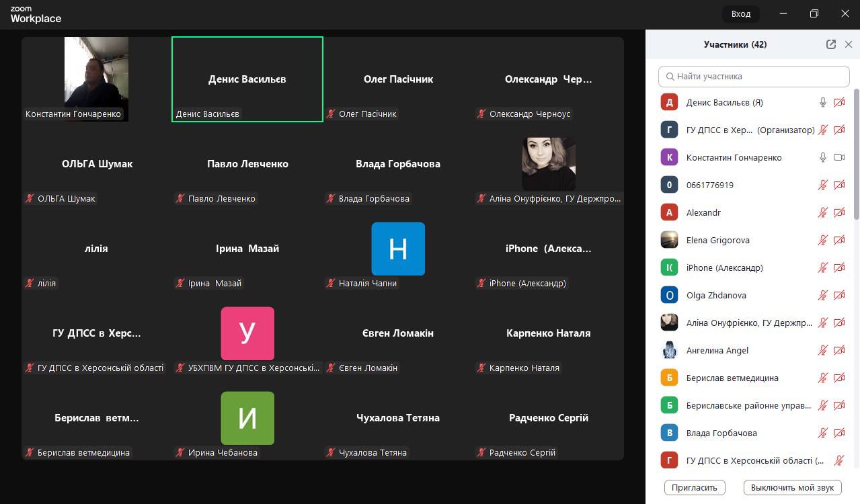Click the Вход button in title bar
Viewport: 860px width, 504px height.
click(740, 13)
